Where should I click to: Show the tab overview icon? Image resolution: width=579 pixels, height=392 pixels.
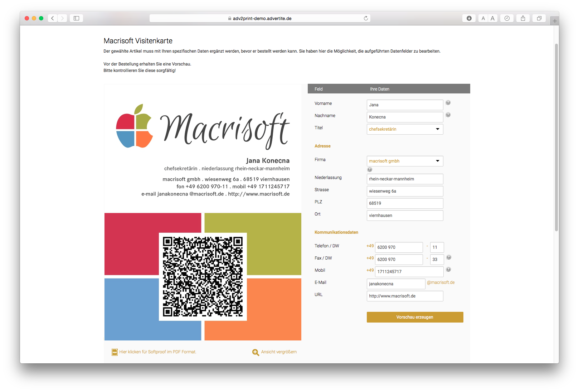539,18
